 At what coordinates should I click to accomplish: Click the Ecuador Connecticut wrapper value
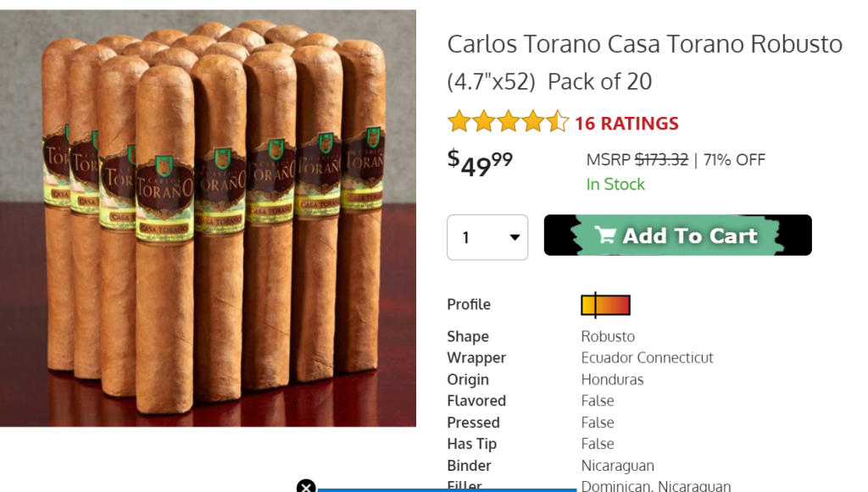pos(647,357)
